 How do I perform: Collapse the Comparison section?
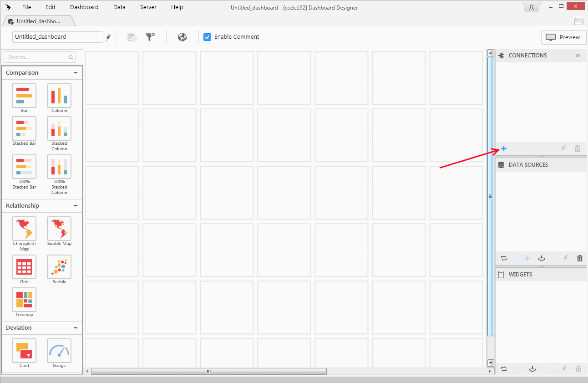point(76,73)
